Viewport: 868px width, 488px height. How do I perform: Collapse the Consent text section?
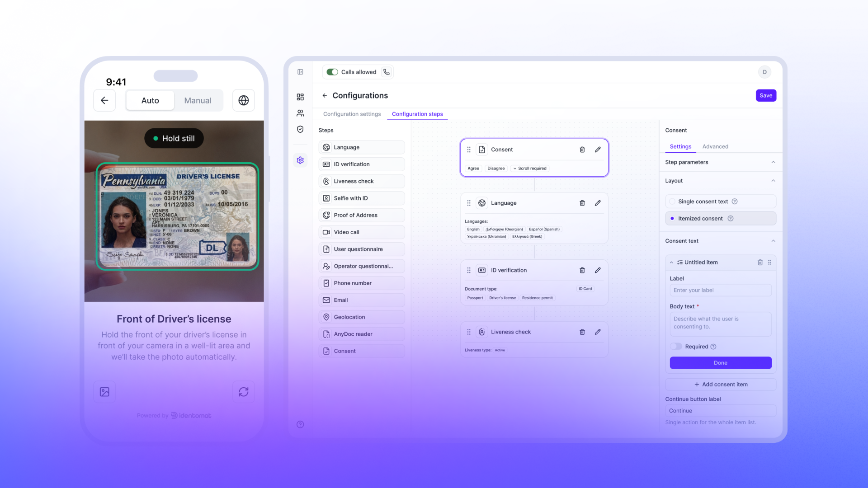click(773, 241)
